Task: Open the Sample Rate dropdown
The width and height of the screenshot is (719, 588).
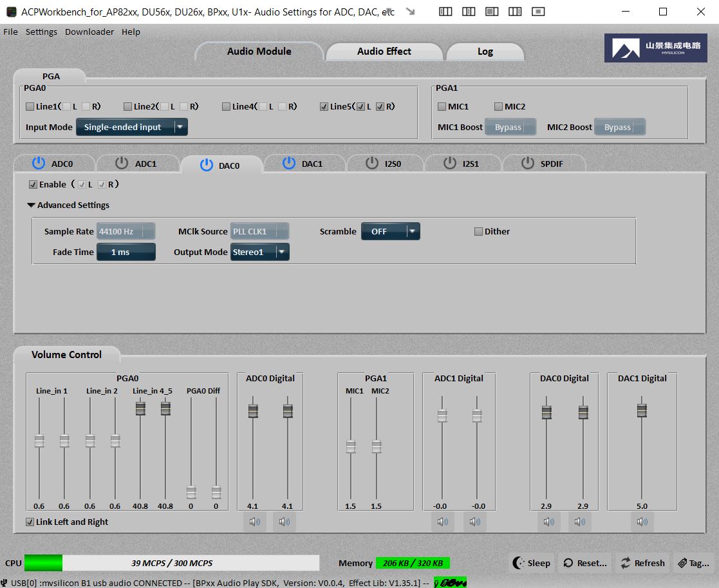Action: click(x=126, y=232)
